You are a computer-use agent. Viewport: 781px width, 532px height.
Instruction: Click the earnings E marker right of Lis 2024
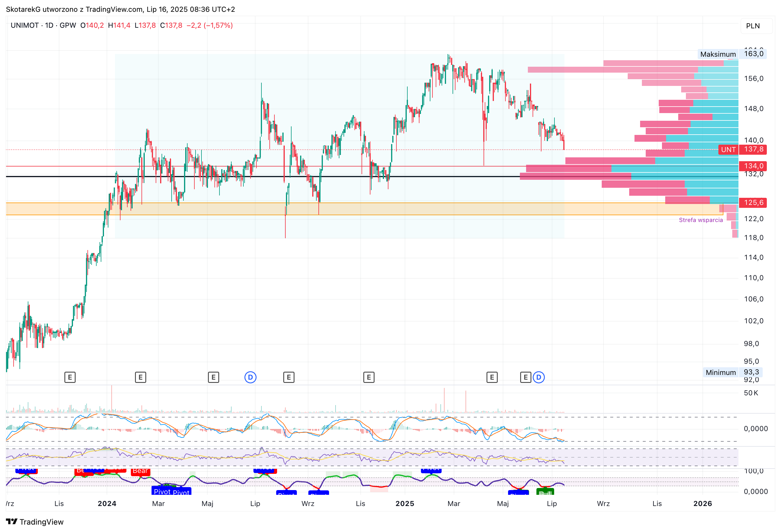coord(369,377)
